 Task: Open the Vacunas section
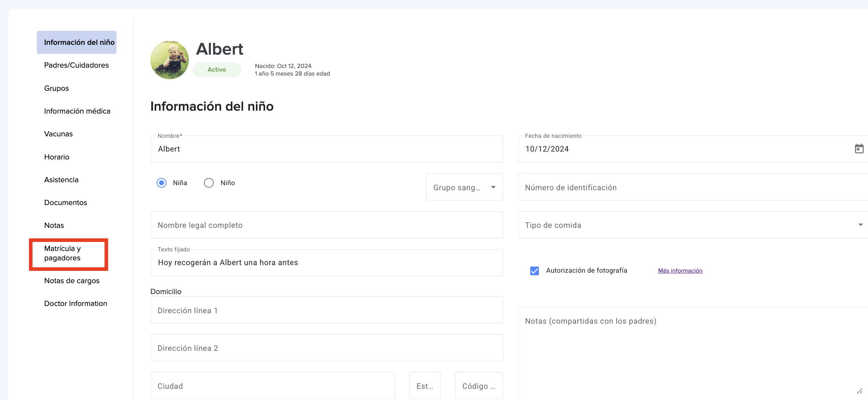pos(58,134)
